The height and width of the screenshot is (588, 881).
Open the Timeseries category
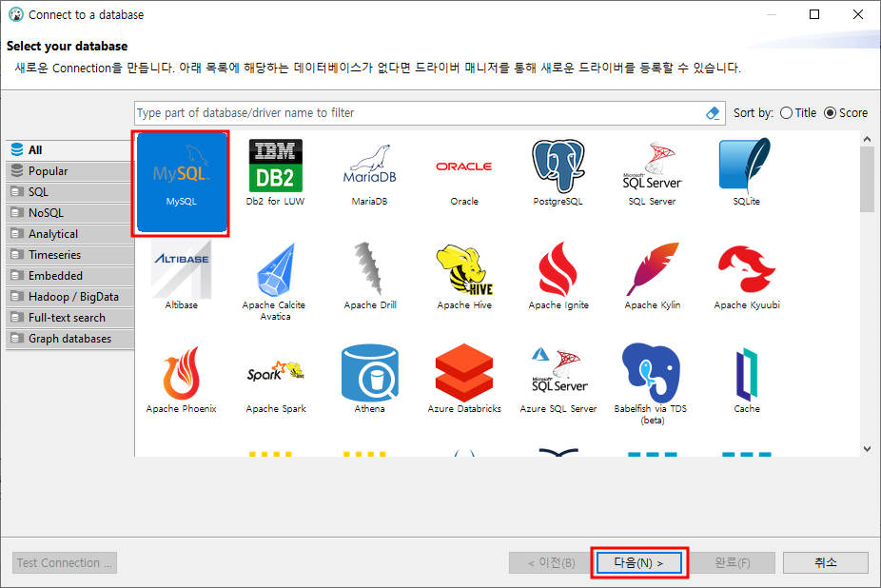tap(70, 255)
